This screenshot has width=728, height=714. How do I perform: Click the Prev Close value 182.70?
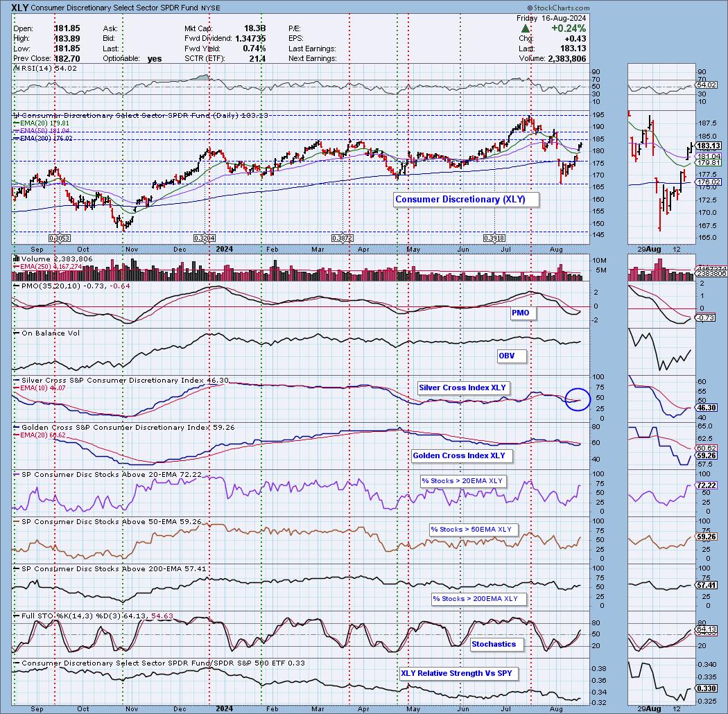click(67, 58)
